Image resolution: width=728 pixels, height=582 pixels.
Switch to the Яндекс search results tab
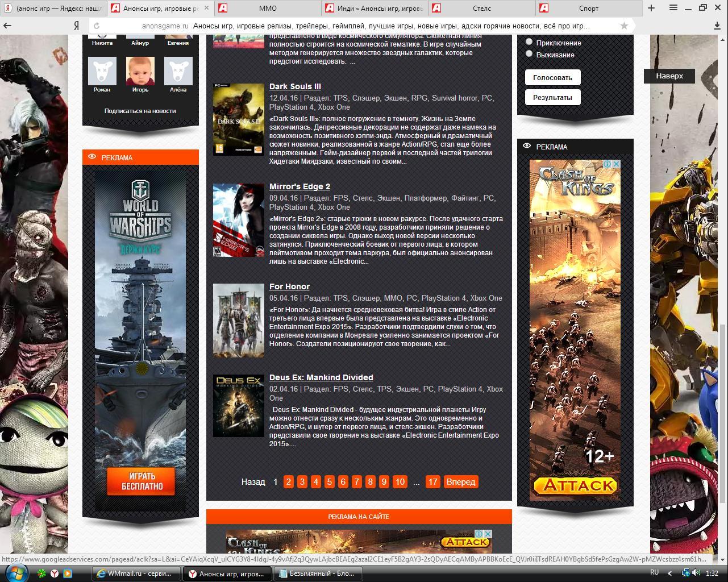click(x=54, y=9)
